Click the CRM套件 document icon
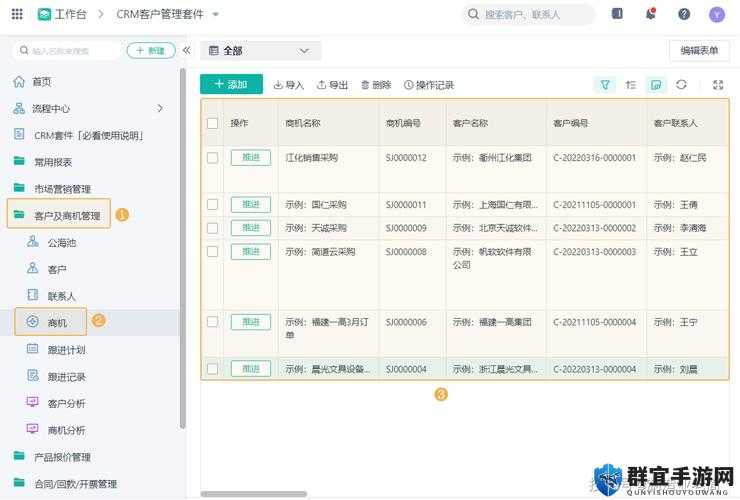Screen dimensions: 740x500 coord(19,135)
